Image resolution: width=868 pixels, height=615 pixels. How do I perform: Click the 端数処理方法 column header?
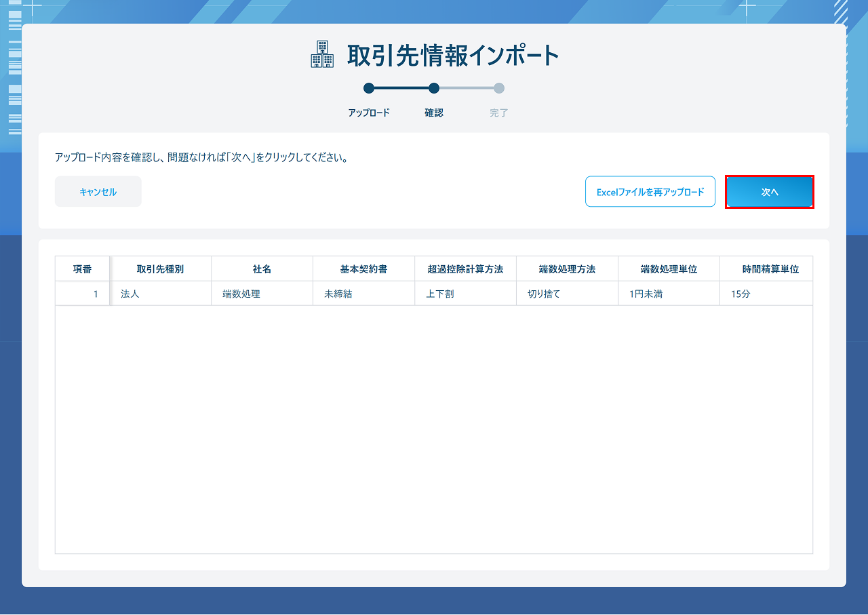(567, 269)
